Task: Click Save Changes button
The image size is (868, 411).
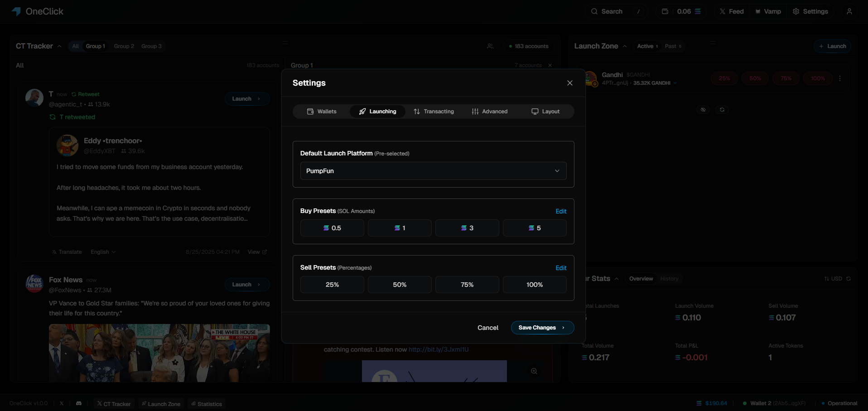Action: pos(542,328)
